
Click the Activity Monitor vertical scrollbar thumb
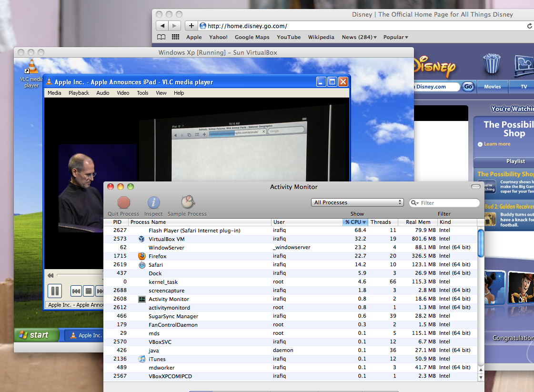coord(481,243)
